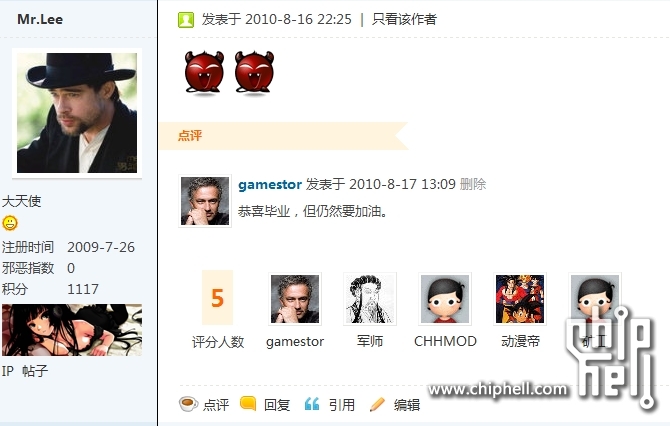Viewport: 670px width, 426px height.
Task: Open the 帖子 link in sidebar
Action: click(35, 371)
